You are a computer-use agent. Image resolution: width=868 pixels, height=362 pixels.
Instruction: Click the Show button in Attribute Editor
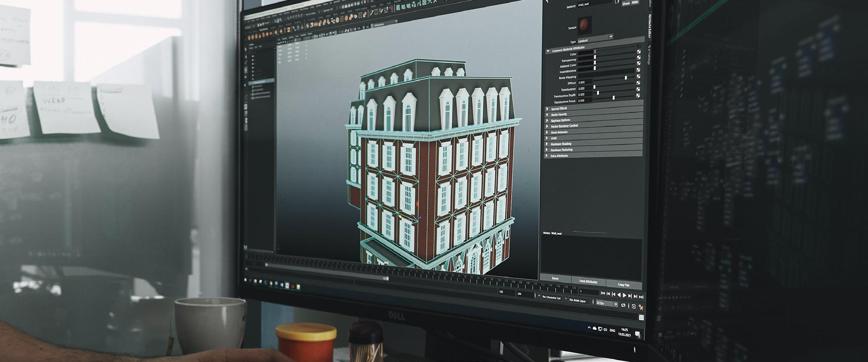pyautogui.click(x=626, y=3)
